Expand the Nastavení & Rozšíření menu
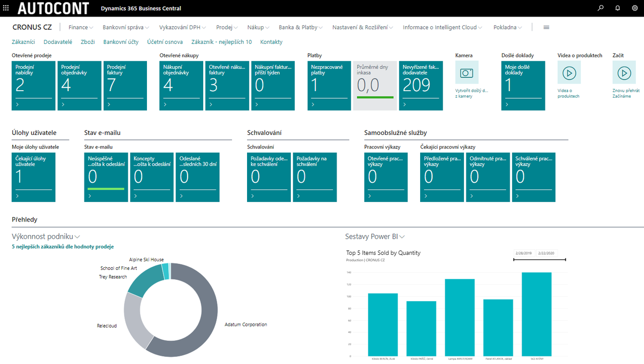644x364 pixels. click(x=363, y=27)
